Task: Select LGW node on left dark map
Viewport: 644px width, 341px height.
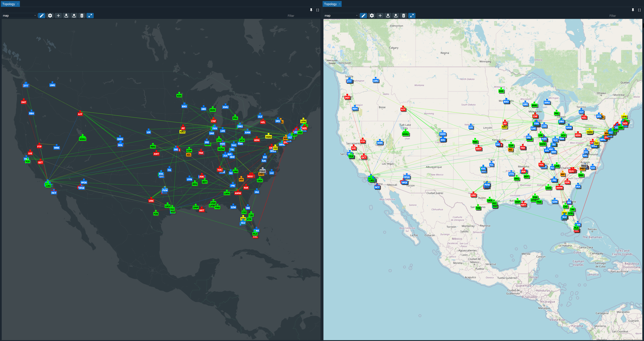Action: 303,121
